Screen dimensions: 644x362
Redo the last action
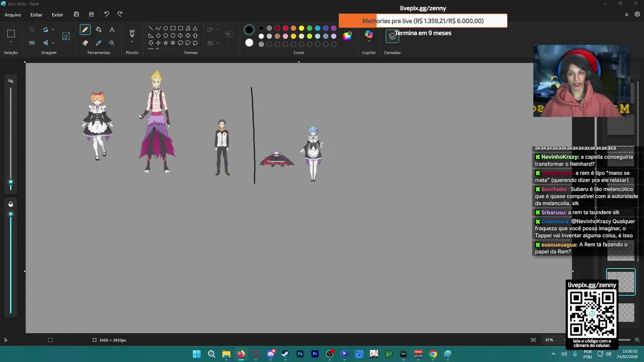coord(120,15)
